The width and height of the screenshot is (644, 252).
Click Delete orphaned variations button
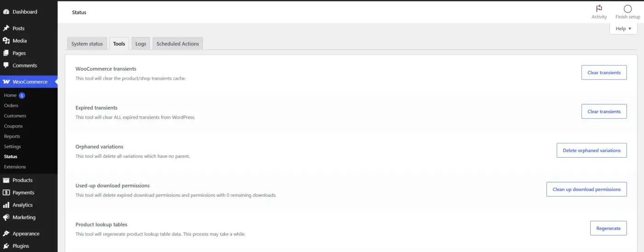pyautogui.click(x=592, y=150)
